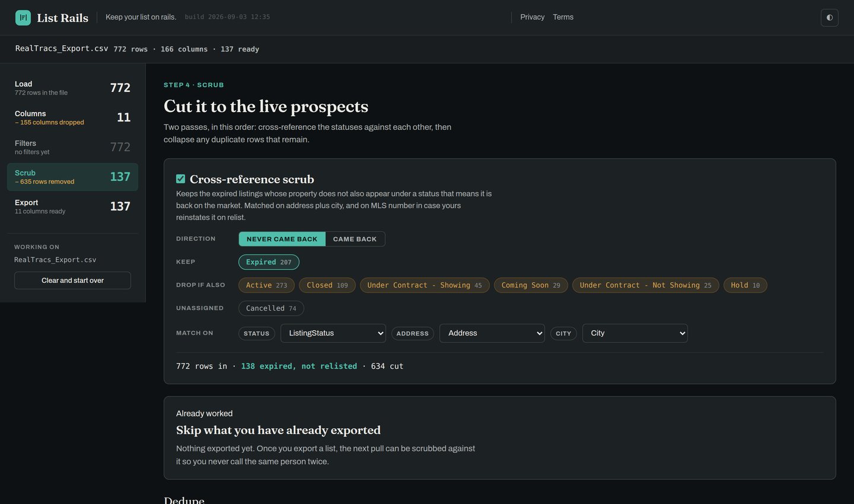Viewport: 854px width, 504px height.
Task: Toggle the Active 273 status chip
Action: pyautogui.click(x=266, y=285)
